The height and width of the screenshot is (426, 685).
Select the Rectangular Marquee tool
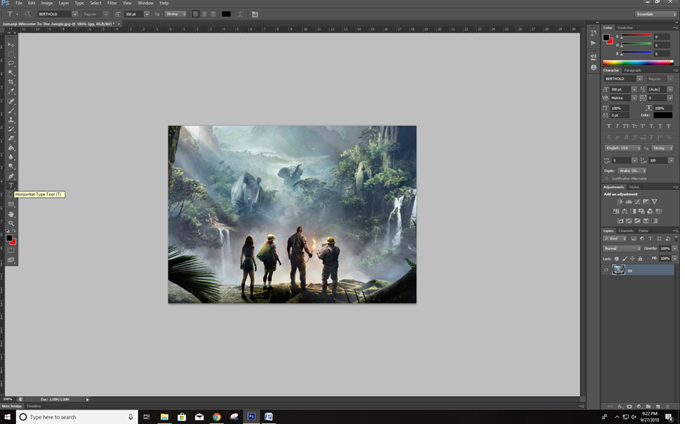11,54
